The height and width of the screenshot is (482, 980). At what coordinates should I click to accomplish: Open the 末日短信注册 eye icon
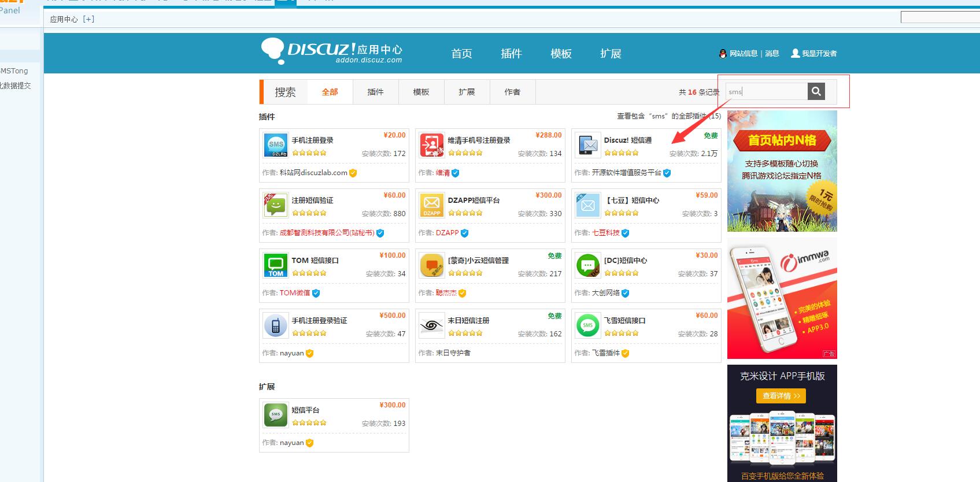pyautogui.click(x=432, y=325)
